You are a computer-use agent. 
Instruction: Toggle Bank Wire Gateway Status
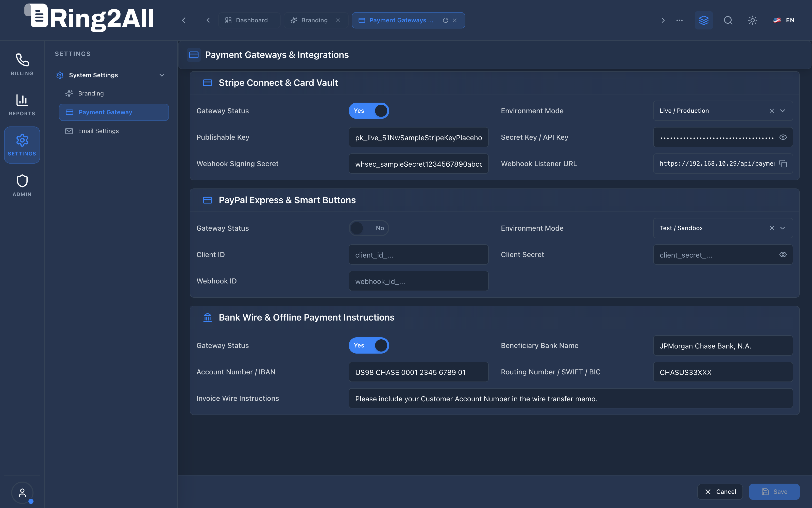(369, 345)
